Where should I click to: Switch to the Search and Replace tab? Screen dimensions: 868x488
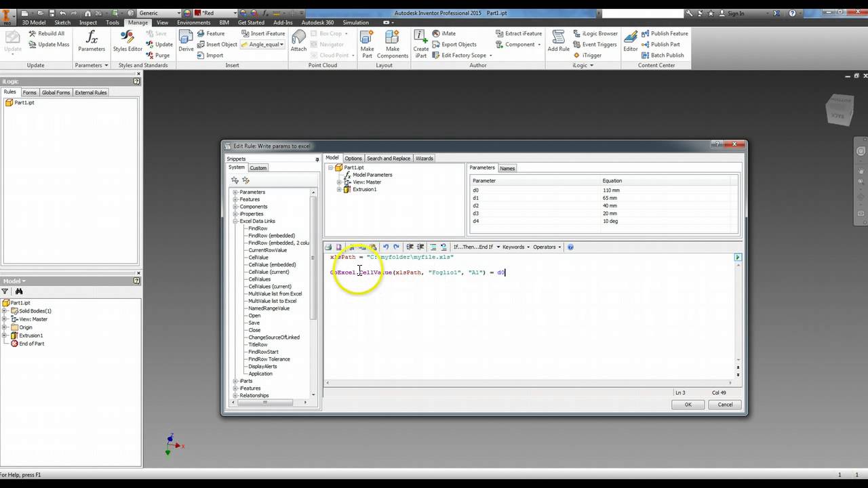point(389,158)
